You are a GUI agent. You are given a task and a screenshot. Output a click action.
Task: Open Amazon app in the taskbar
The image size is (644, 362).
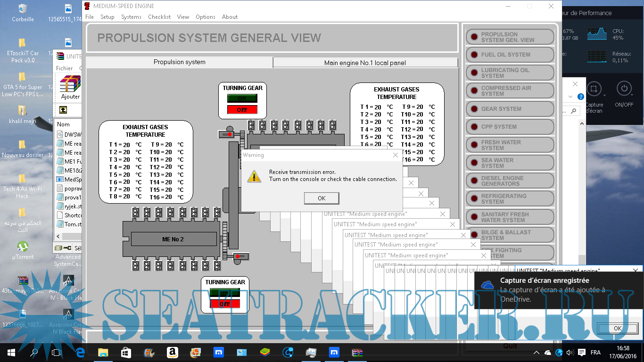coord(172,353)
